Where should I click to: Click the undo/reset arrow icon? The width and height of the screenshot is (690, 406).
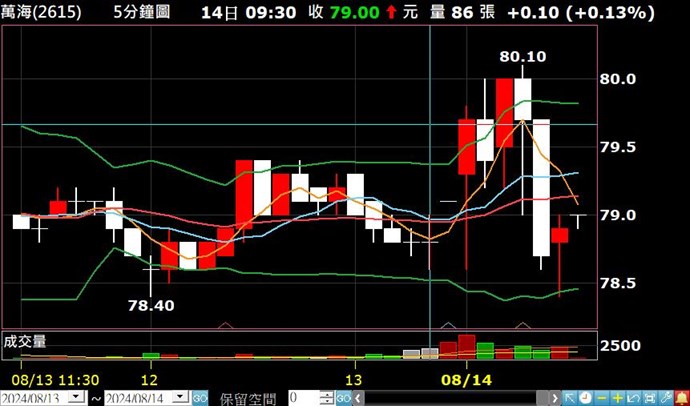[x=634, y=398]
